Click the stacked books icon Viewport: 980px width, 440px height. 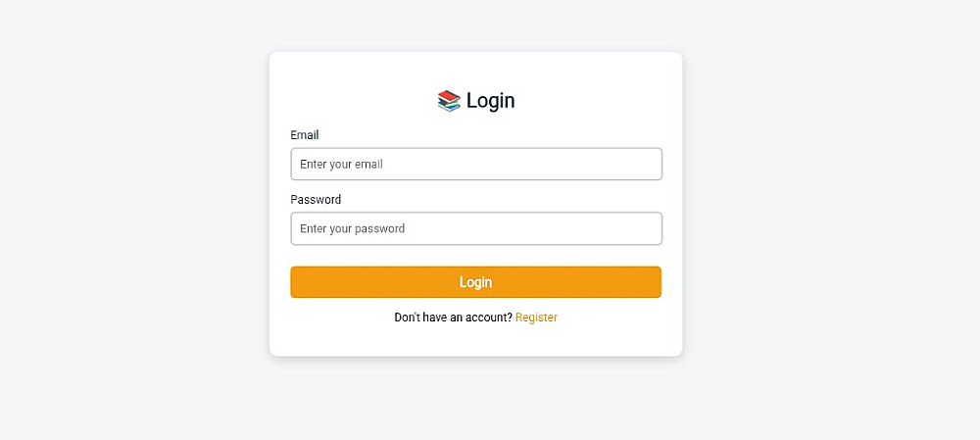pyautogui.click(x=449, y=101)
